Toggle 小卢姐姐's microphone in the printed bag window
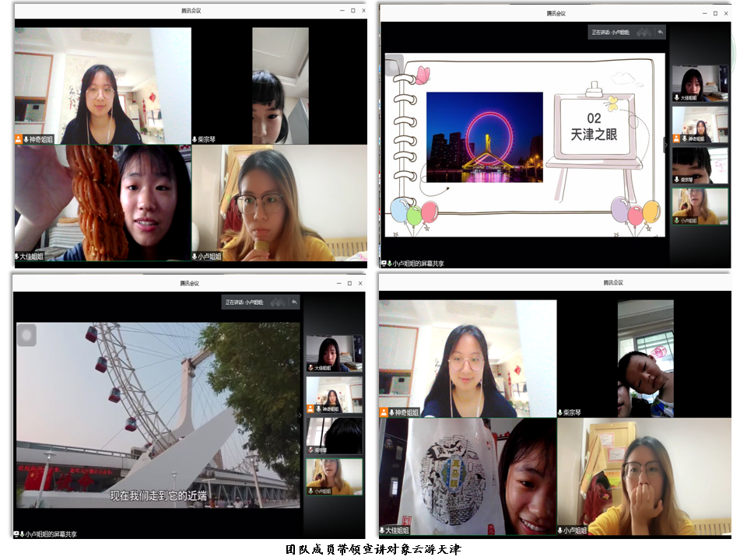The height and width of the screenshot is (560, 747). coord(561,530)
